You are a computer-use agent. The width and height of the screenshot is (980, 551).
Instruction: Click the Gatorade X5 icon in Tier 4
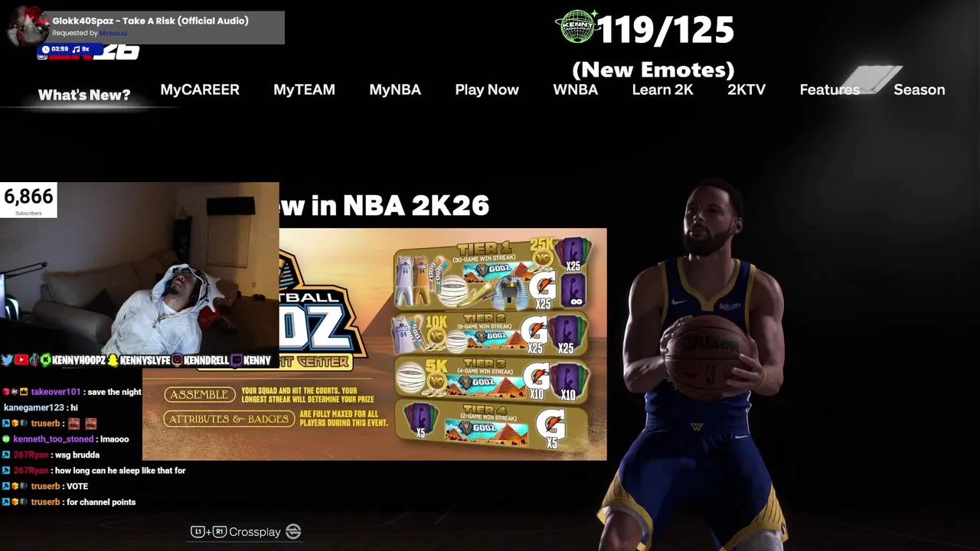click(550, 429)
